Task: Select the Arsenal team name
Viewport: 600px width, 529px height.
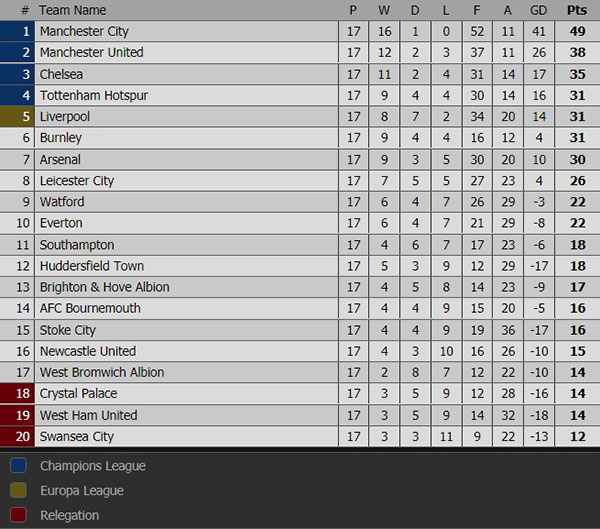Action: [60, 160]
